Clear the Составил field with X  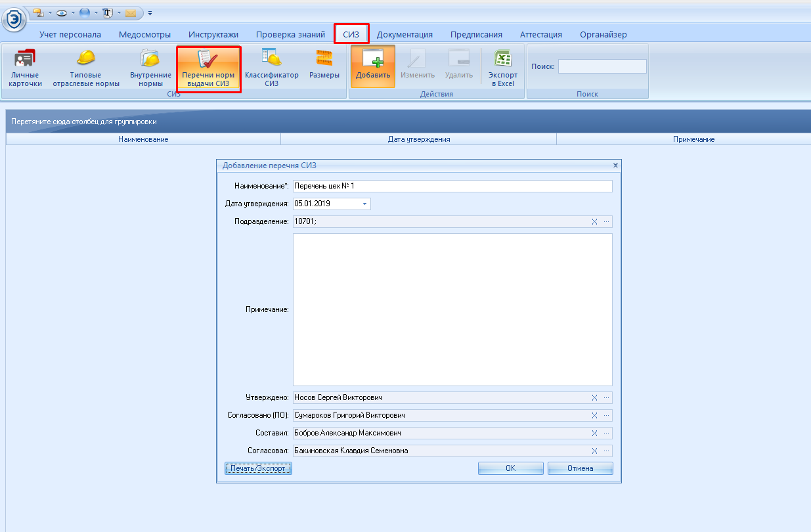pos(594,433)
